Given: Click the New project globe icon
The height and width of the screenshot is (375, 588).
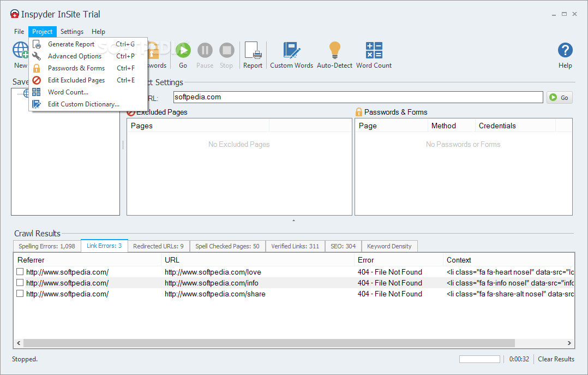Looking at the screenshot, I should click(x=21, y=50).
